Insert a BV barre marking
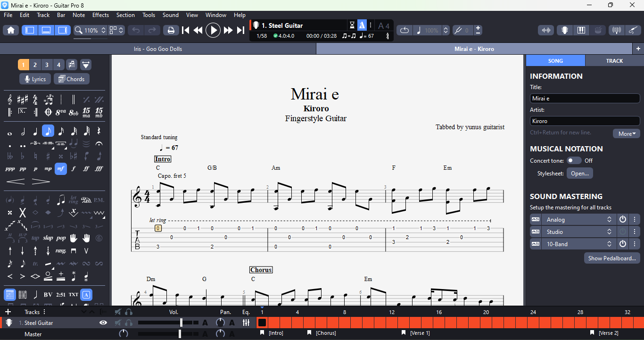The image size is (644, 340). pos(48,295)
